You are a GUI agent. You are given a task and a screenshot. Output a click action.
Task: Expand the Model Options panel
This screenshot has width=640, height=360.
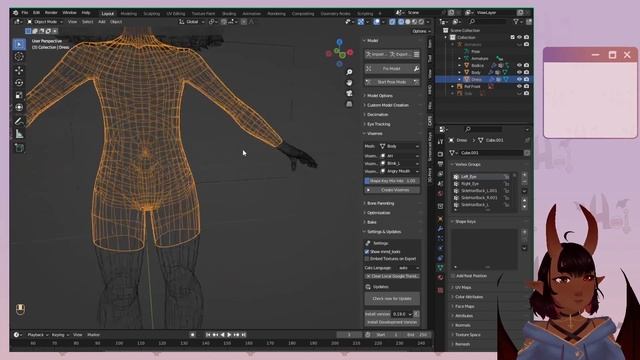(380, 96)
